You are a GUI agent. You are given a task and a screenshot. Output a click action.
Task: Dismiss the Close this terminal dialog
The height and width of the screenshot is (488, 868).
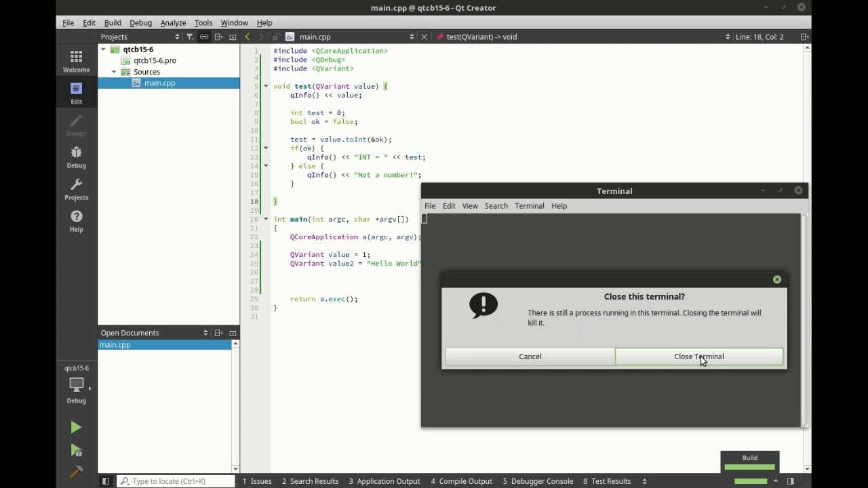coord(777,279)
